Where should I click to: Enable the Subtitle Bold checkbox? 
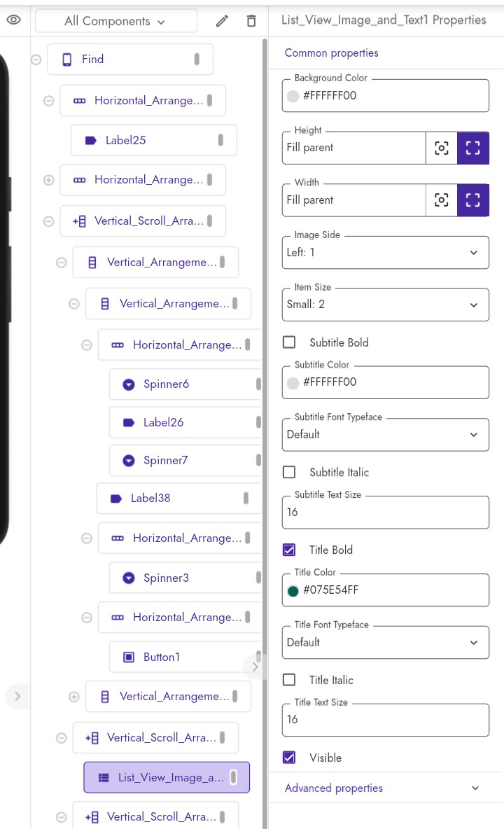pos(289,342)
